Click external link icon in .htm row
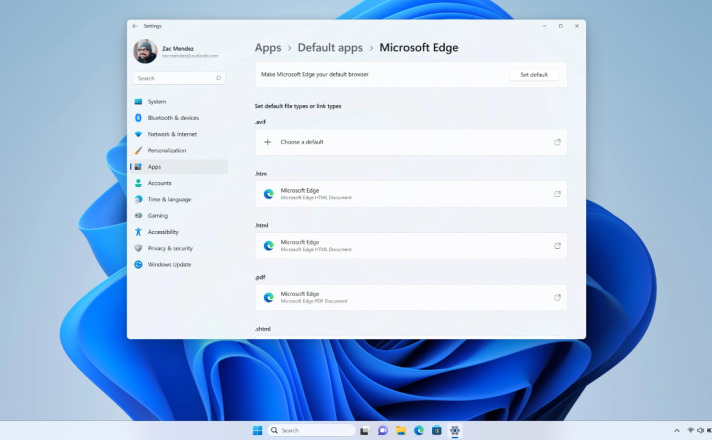Screen dimensions: 712x440 pos(557,194)
